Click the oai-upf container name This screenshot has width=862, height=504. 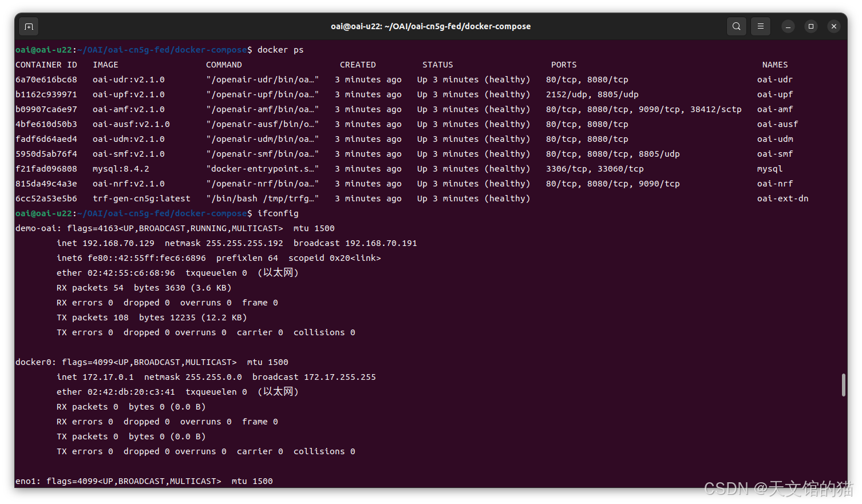(775, 94)
